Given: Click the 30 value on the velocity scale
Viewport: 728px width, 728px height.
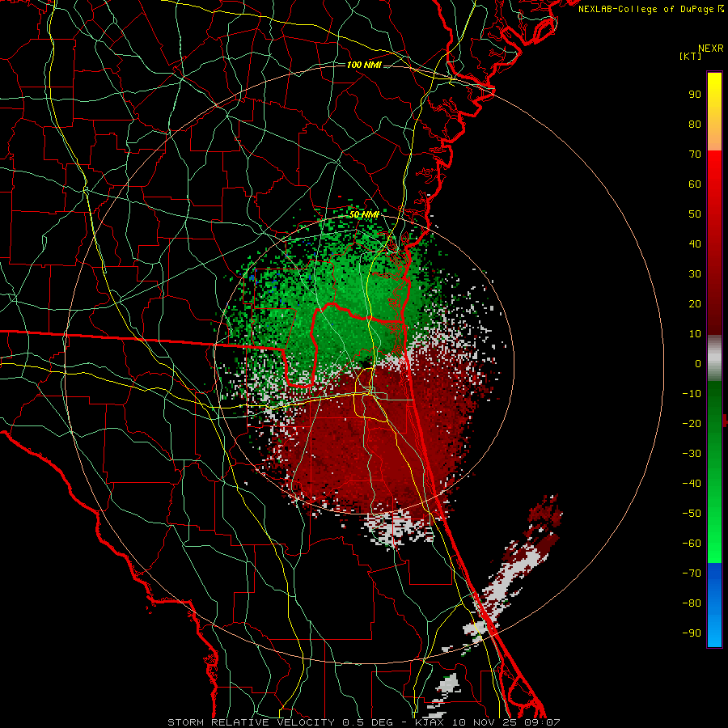Looking at the screenshot, I should [x=695, y=274].
